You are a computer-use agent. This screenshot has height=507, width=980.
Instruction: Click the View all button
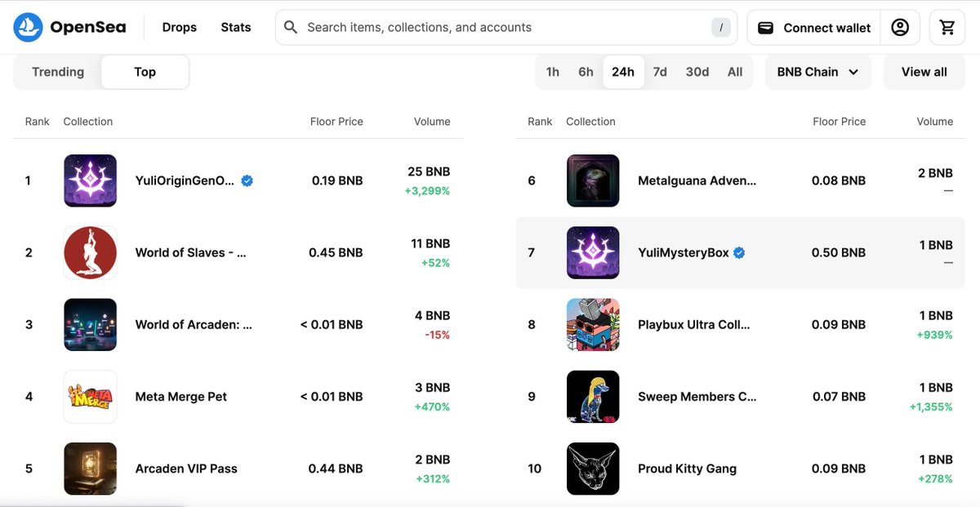(924, 72)
